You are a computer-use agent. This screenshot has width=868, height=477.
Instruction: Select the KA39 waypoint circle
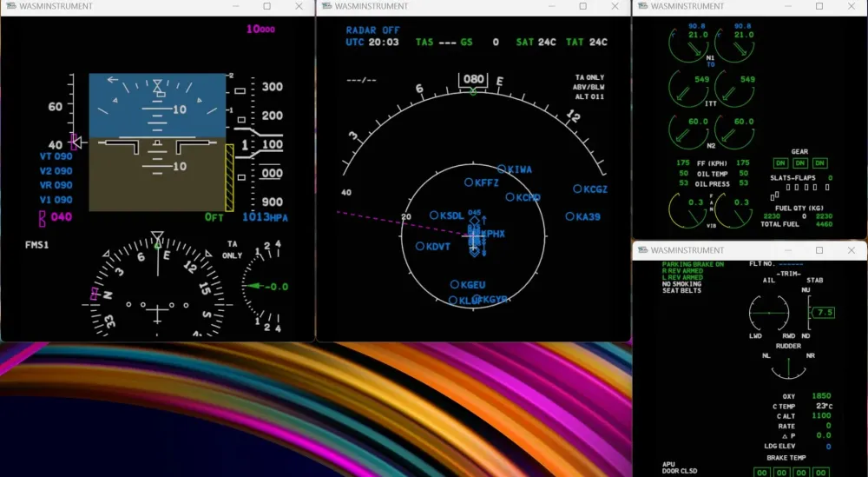[x=569, y=216]
